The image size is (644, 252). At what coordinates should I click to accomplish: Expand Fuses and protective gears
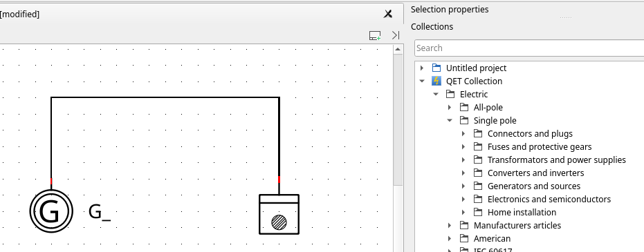[463, 146]
